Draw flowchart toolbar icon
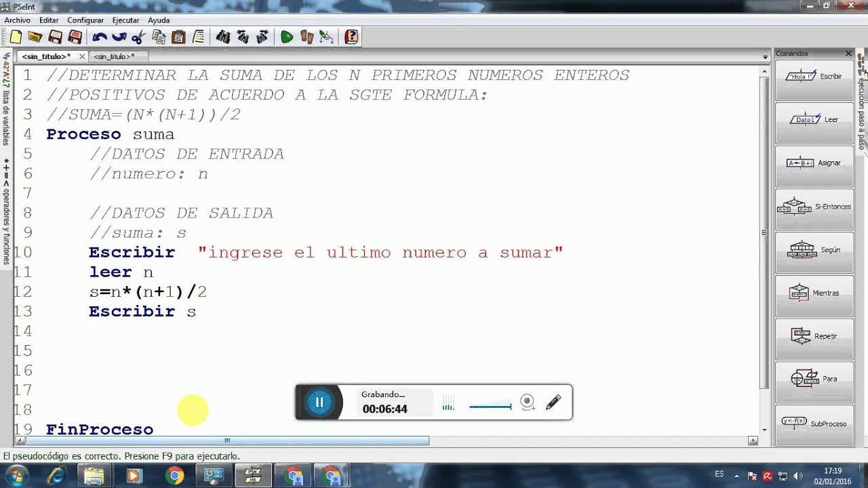The width and height of the screenshot is (868, 488). 326,37
